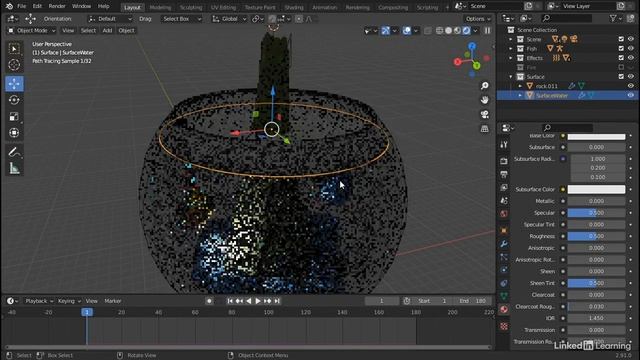Click the rotation orbit gizmo

472,60
